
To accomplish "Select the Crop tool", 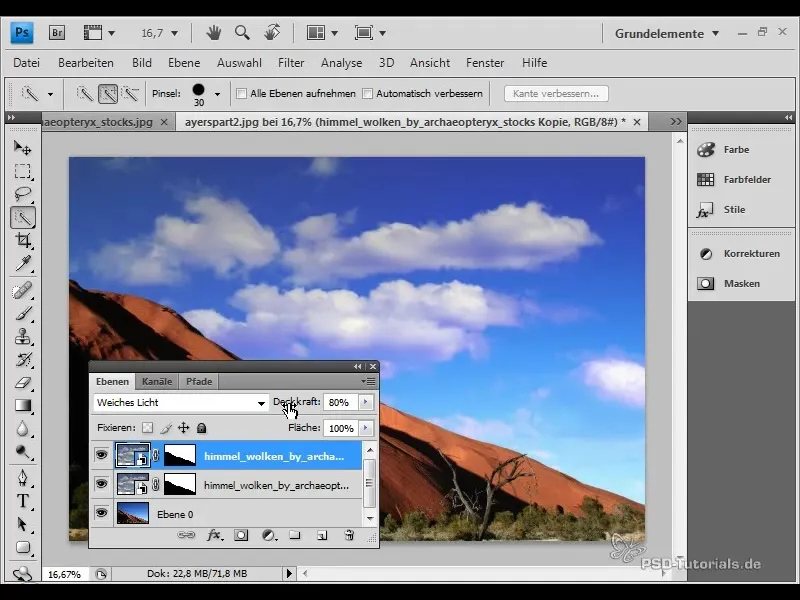I will (22, 240).
